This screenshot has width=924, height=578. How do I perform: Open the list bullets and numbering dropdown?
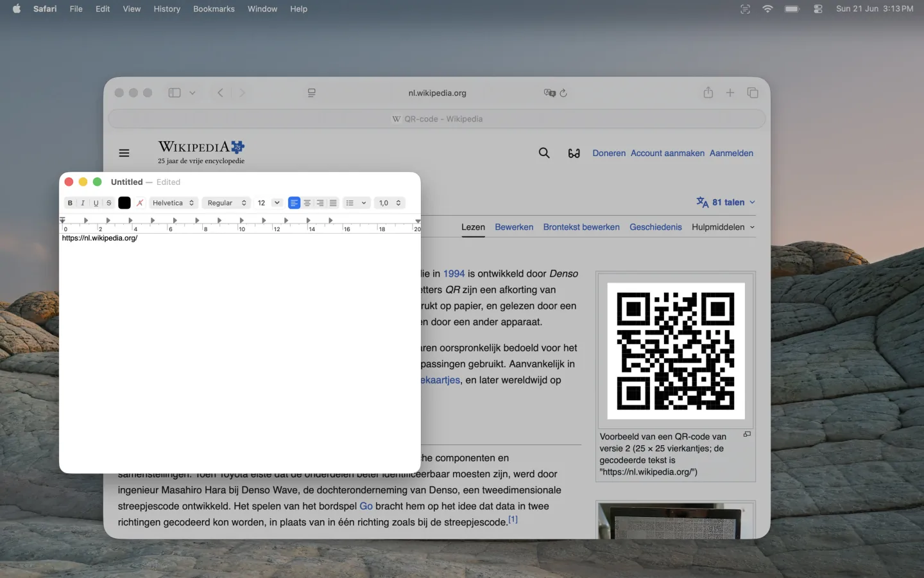click(356, 203)
